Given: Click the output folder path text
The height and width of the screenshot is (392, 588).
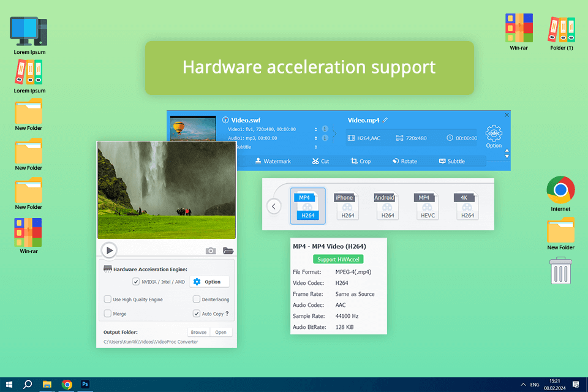Looking at the screenshot, I should pos(151,342).
